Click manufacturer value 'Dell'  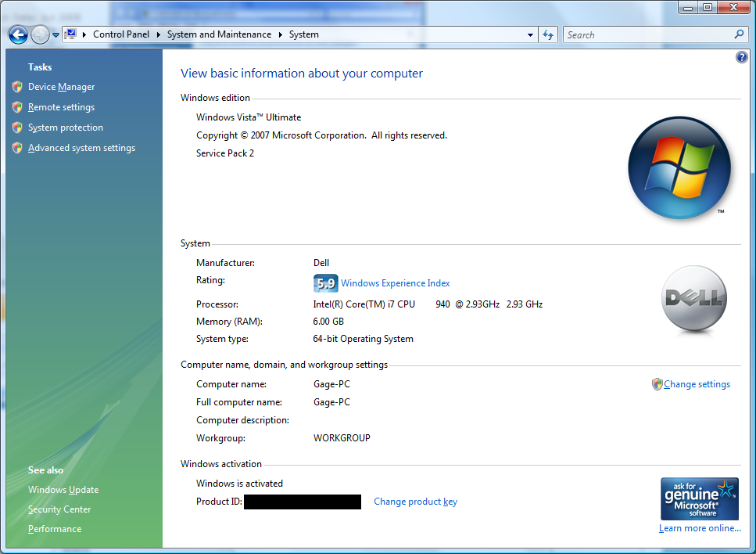tap(321, 263)
